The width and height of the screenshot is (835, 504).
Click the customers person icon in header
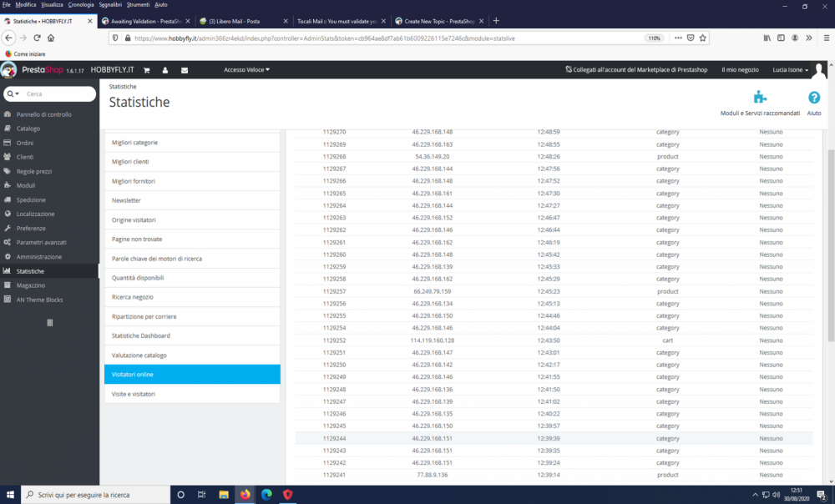coord(165,70)
